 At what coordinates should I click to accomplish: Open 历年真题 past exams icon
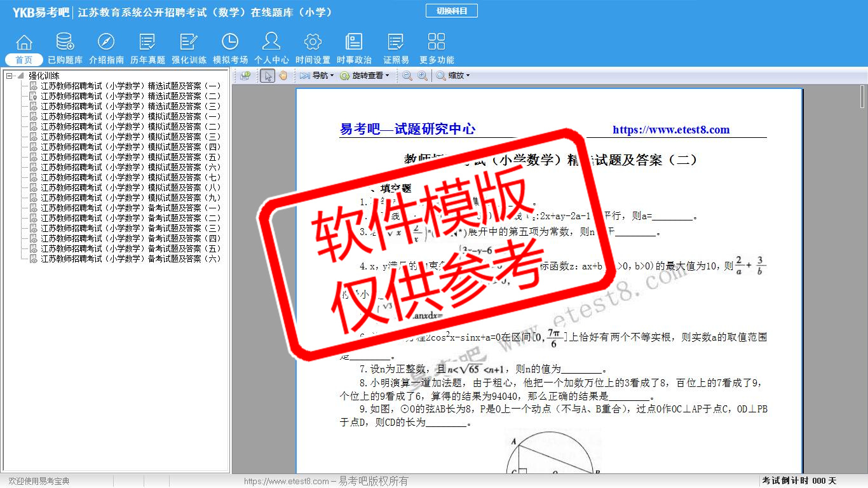click(147, 42)
